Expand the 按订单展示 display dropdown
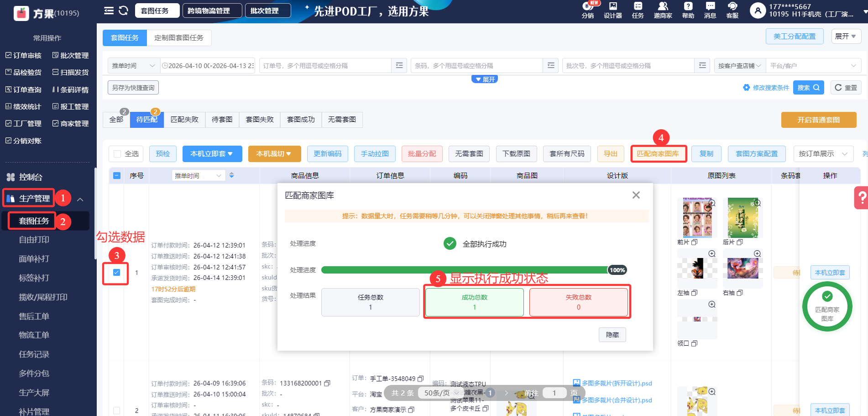Image resolution: width=868 pixels, height=416 pixels. pyautogui.click(x=823, y=154)
